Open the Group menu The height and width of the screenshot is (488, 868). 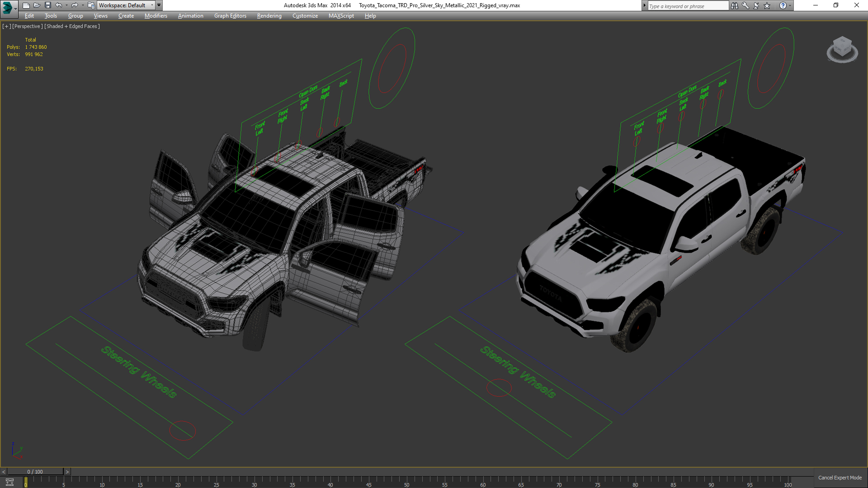[75, 16]
